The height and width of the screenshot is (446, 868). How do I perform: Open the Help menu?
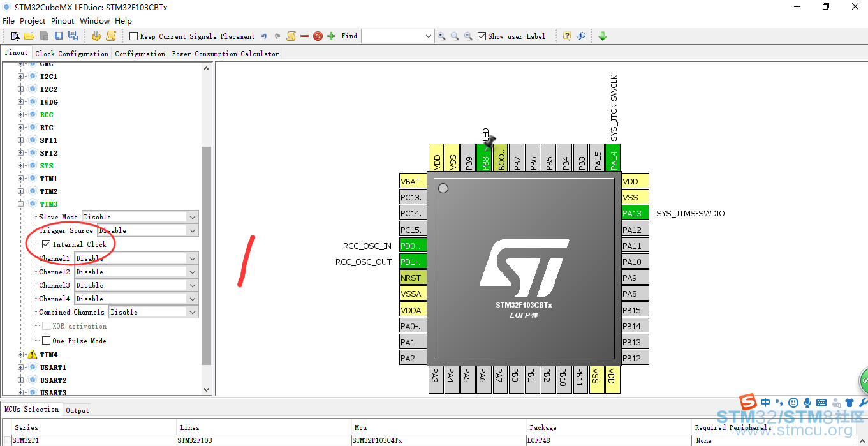click(x=124, y=21)
